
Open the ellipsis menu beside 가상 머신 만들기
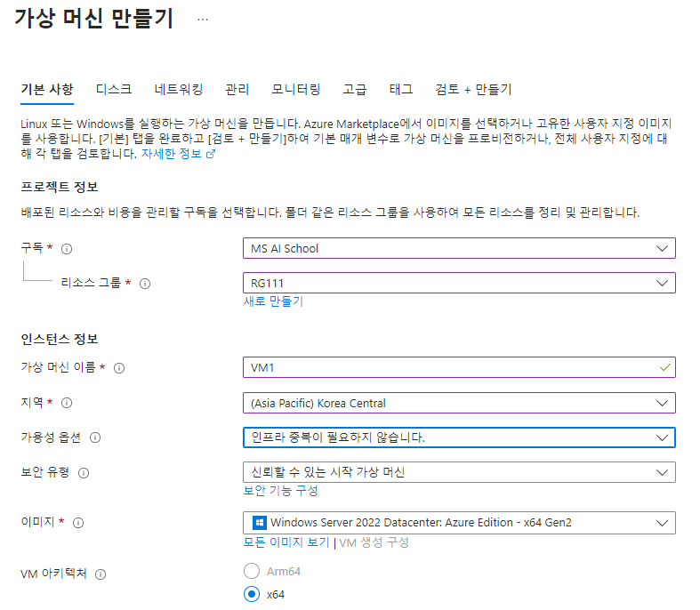(203, 20)
